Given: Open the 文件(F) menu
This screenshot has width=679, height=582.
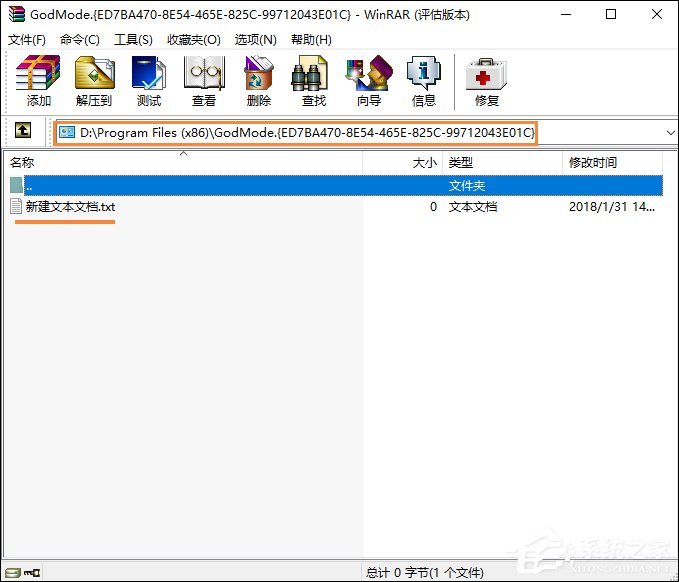Looking at the screenshot, I should (27, 40).
